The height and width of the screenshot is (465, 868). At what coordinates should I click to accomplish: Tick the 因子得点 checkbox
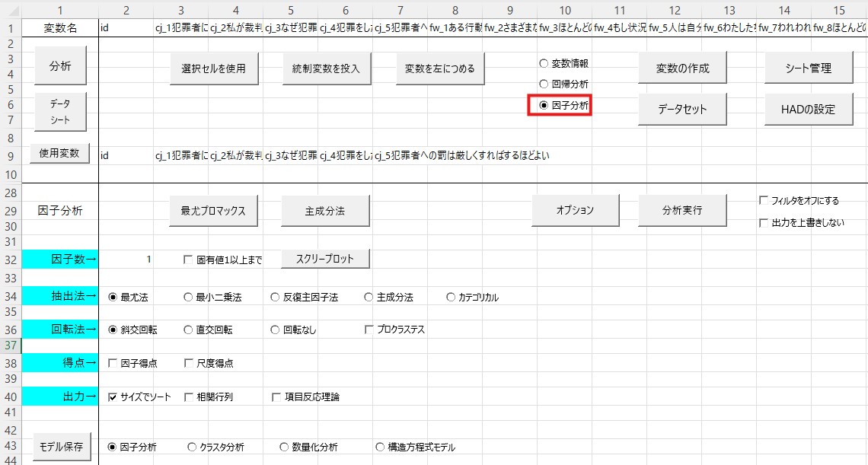pyautogui.click(x=113, y=364)
